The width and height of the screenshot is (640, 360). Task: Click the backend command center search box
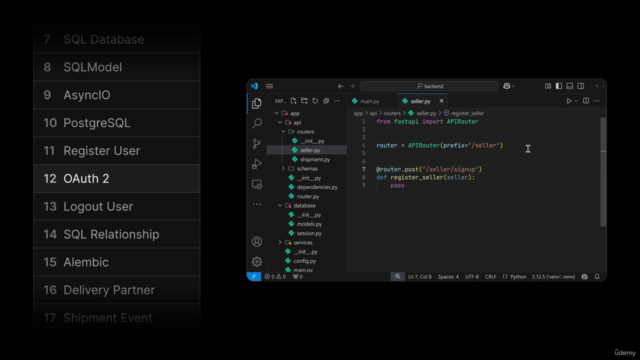(429, 86)
